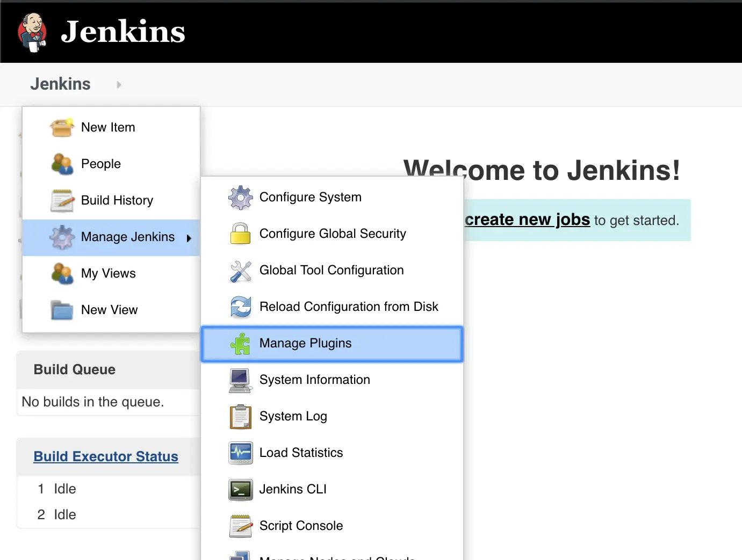This screenshot has width=742, height=560.
Task: Open My Views menu entry
Action: (111, 273)
